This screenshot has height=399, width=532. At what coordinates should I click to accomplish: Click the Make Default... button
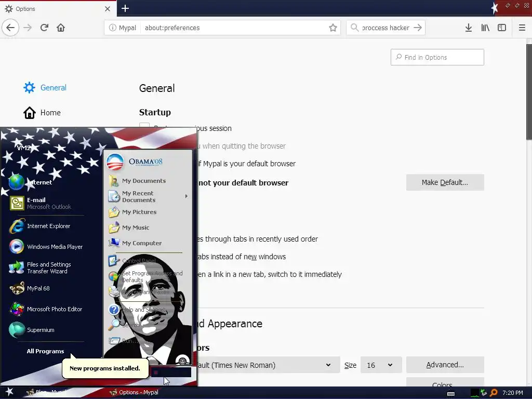[x=445, y=182]
